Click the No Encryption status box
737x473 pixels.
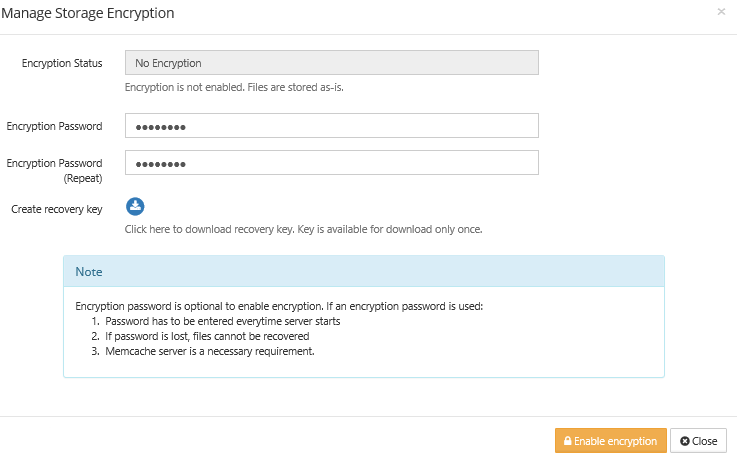point(331,63)
